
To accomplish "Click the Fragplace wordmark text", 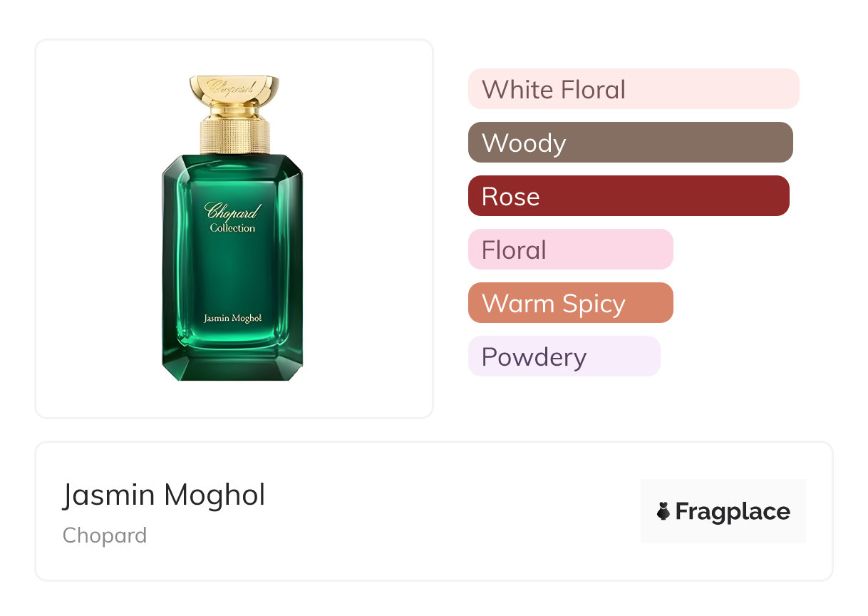I will [732, 511].
